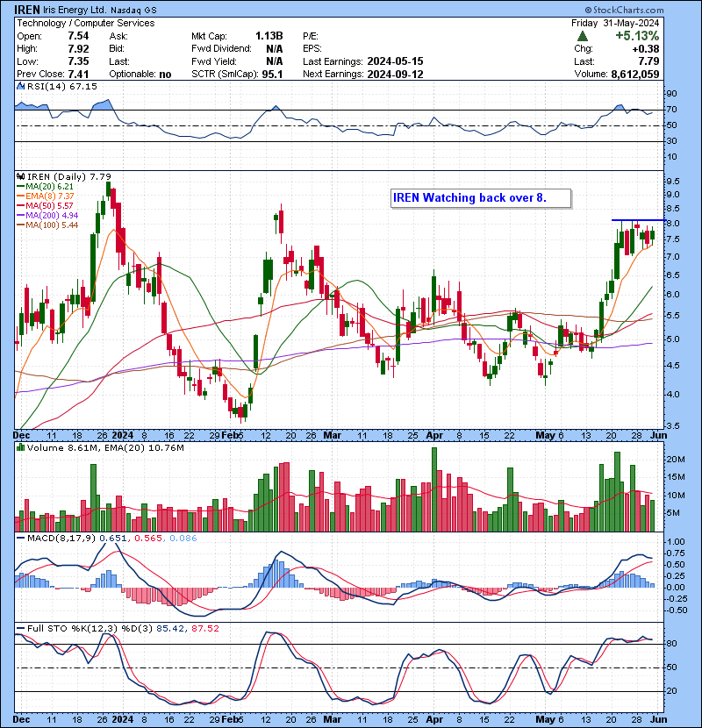Click the MACD histogram value 0.086
Image resolution: width=702 pixels, height=728 pixels.
[183, 539]
